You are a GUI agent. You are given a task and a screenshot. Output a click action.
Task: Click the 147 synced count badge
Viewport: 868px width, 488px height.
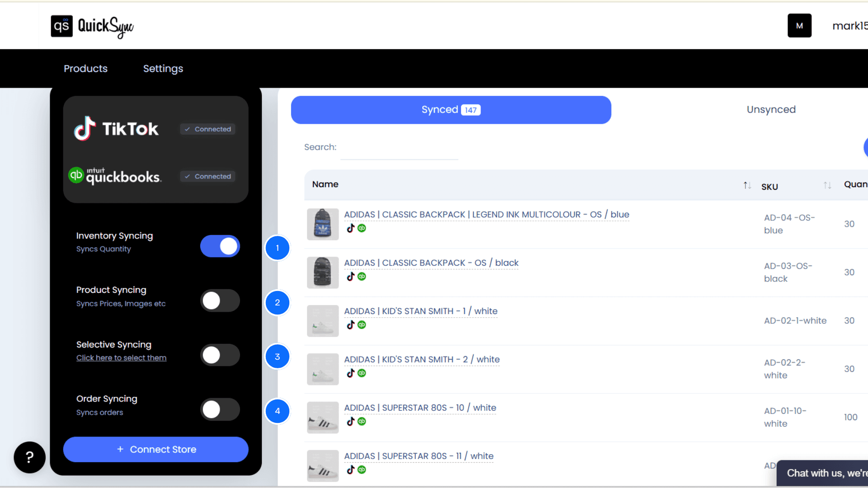click(x=471, y=110)
